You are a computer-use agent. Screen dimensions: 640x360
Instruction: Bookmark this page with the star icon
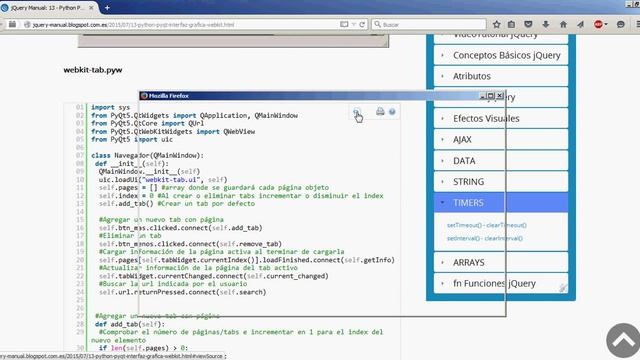coord(496,24)
